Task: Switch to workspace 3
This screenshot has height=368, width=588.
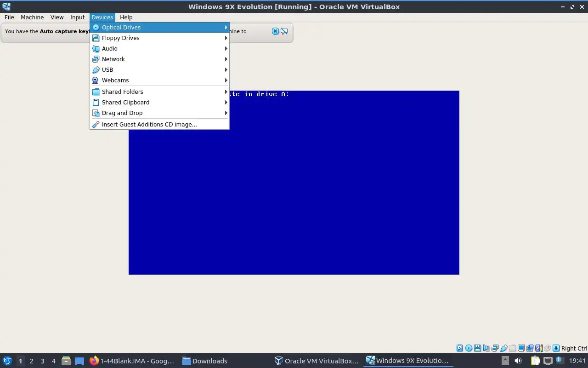Action: pos(42,361)
